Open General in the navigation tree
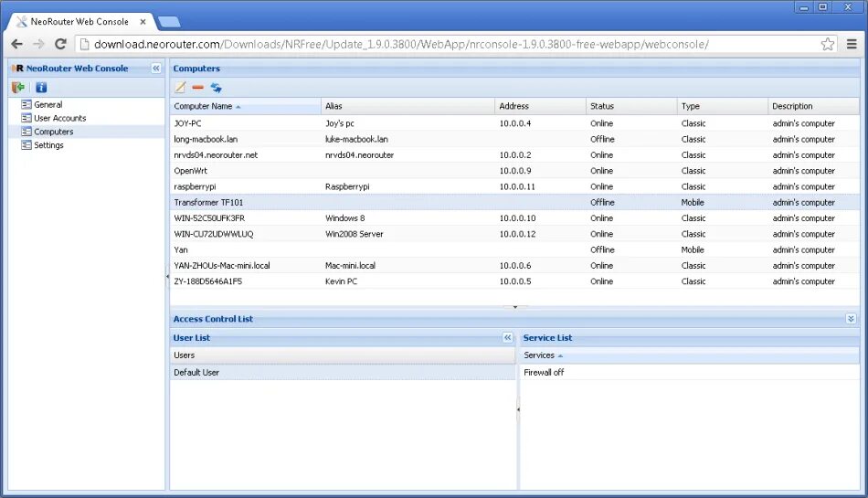 point(48,104)
